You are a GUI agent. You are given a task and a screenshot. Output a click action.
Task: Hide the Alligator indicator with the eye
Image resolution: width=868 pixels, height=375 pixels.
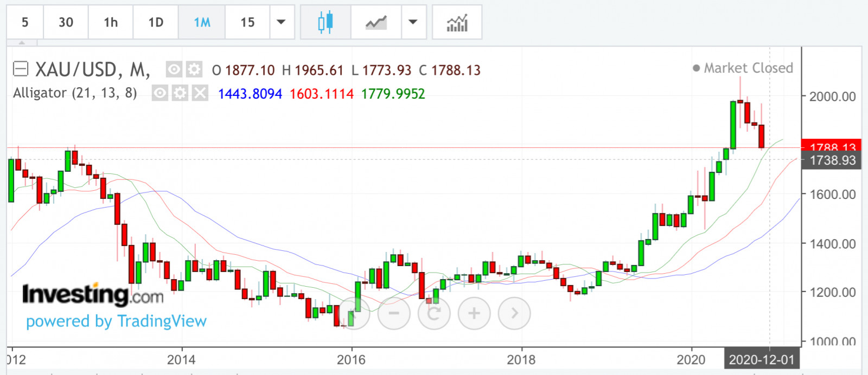pyautogui.click(x=159, y=93)
